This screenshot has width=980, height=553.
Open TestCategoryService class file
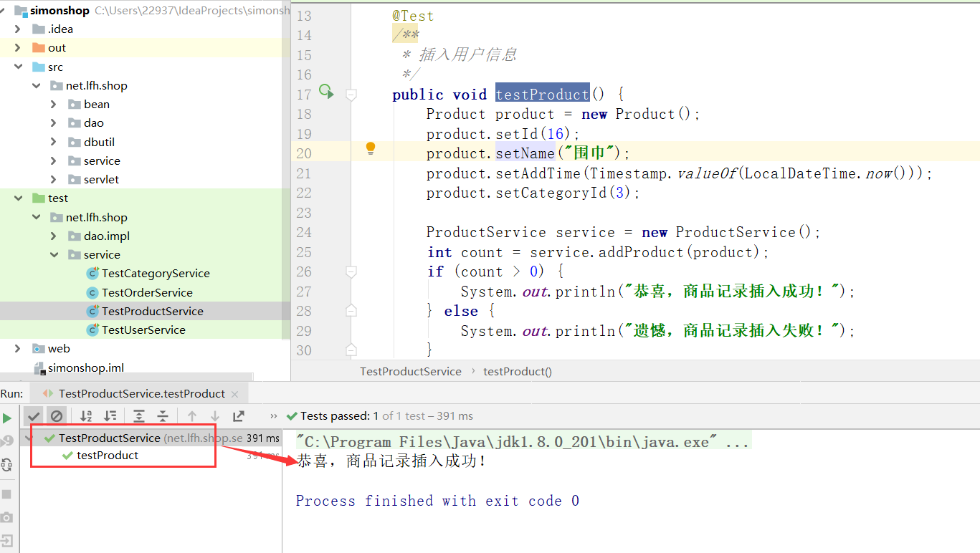tap(156, 274)
